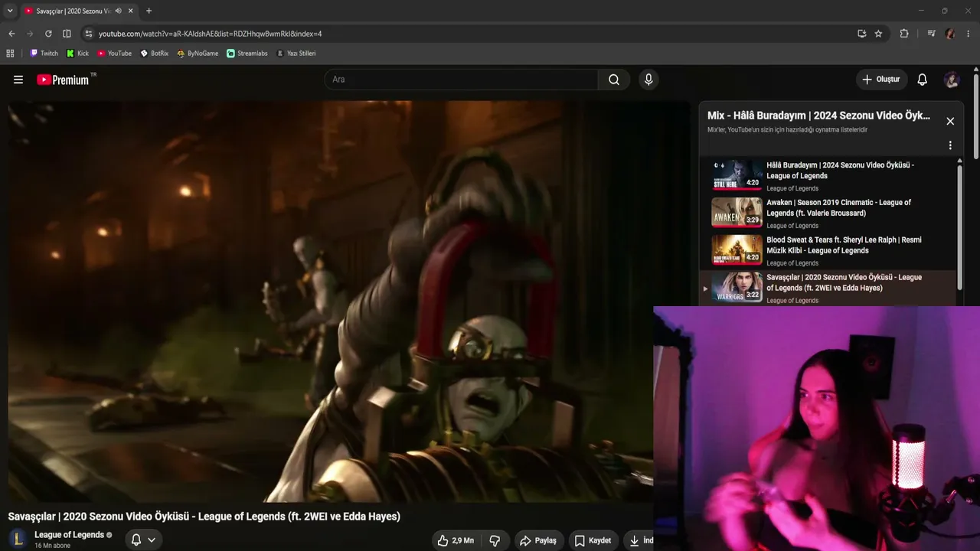Open the Twitch bookmark
Viewport: 980px width, 551px height.
tap(44, 54)
